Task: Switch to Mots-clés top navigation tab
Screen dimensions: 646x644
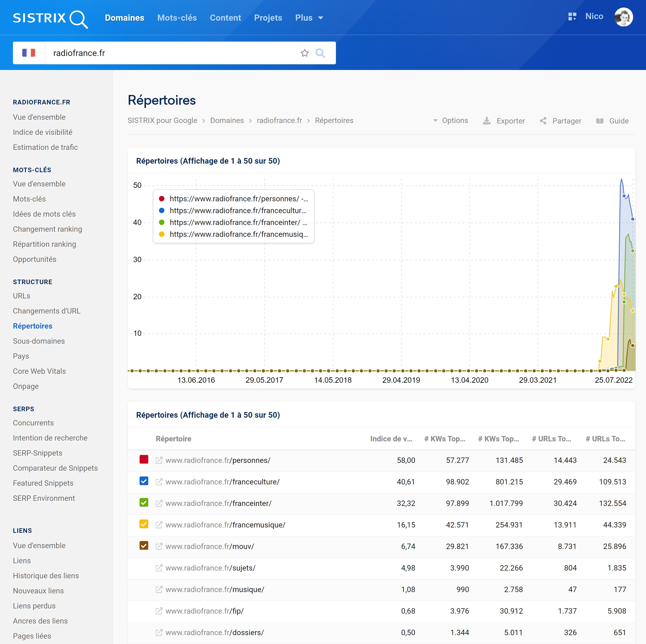Action: (177, 18)
